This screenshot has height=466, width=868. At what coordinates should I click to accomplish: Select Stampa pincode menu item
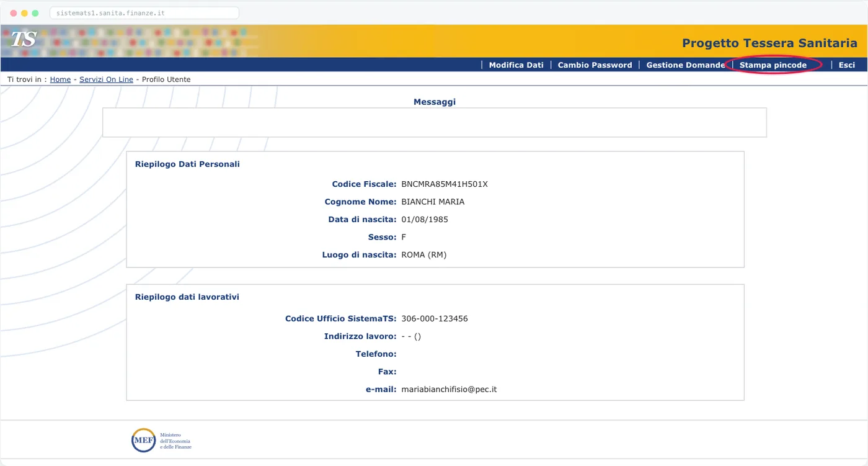(773, 65)
